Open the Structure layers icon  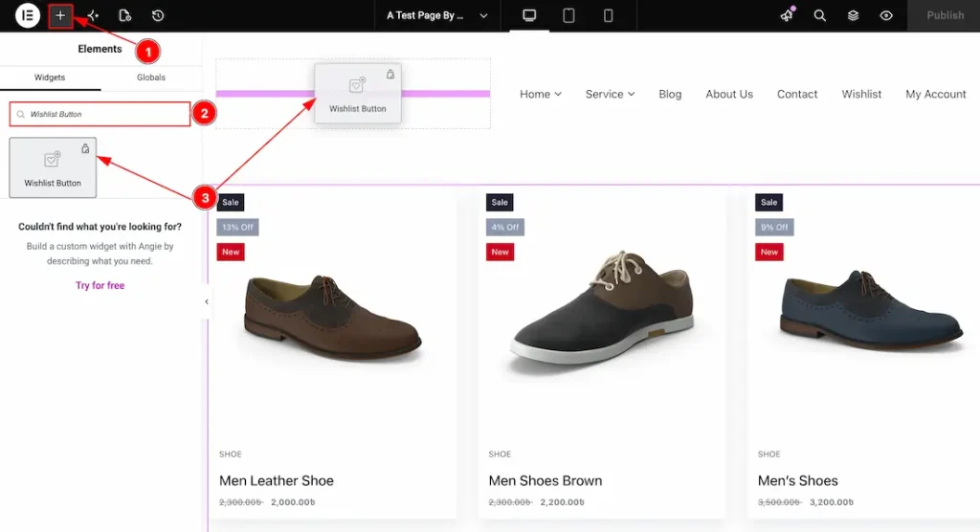click(853, 15)
